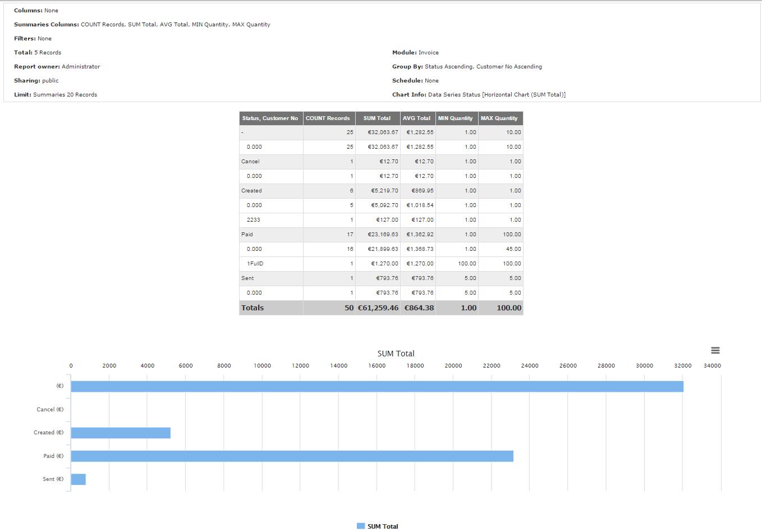Select the Created group row in table
The width and height of the screenshot is (762, 532).
[251, 191]
